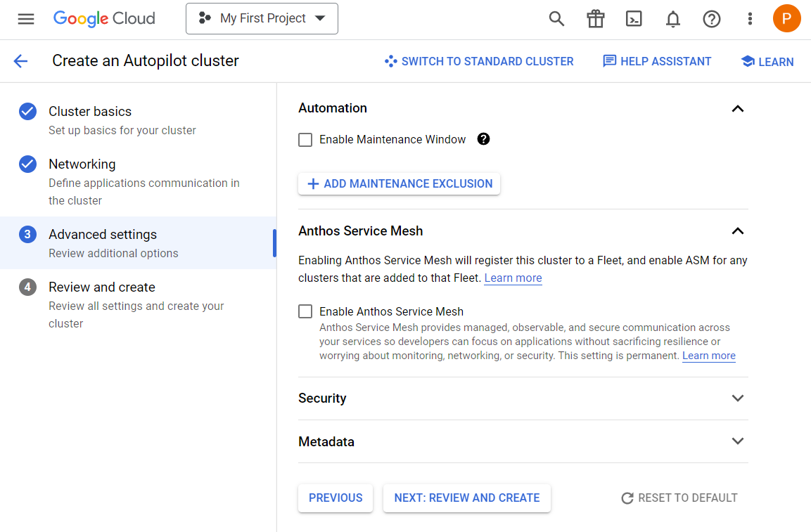Open the three-dot settings menu
The height and width of the screenshot is (532, 811).
pos(750,19)
